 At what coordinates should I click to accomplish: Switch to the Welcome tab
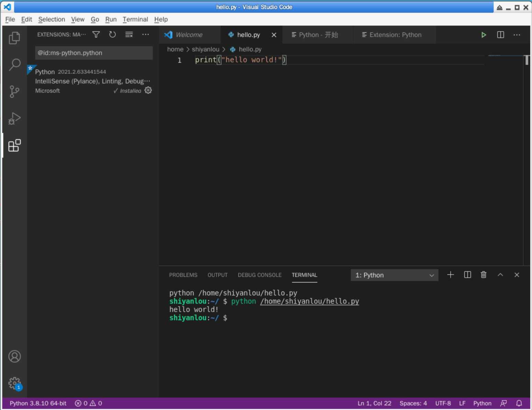[x=190, y=35]
